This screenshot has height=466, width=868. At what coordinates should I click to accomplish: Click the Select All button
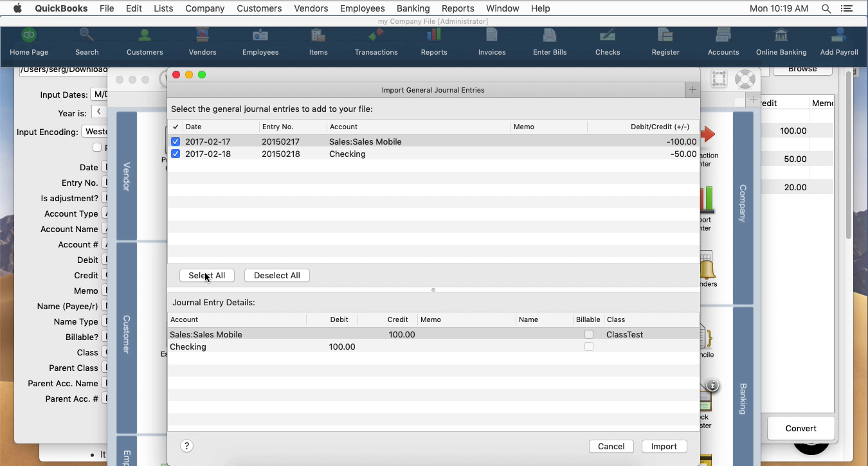(207, 275)
